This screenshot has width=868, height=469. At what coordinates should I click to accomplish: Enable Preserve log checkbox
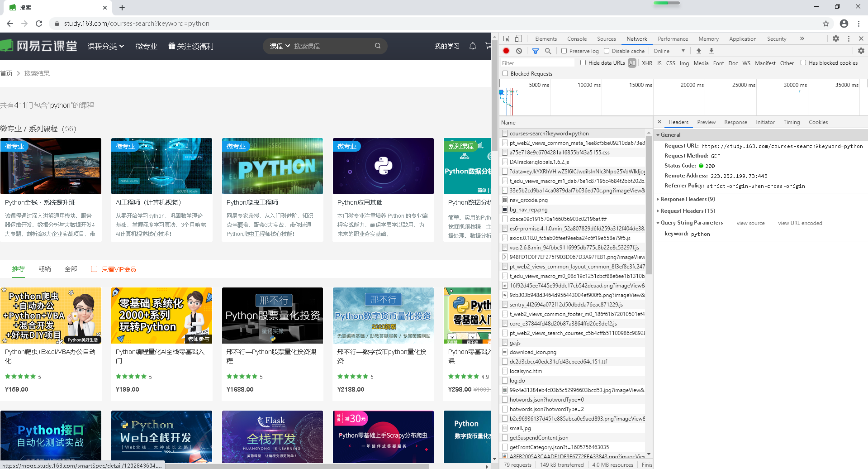point(564,51)
